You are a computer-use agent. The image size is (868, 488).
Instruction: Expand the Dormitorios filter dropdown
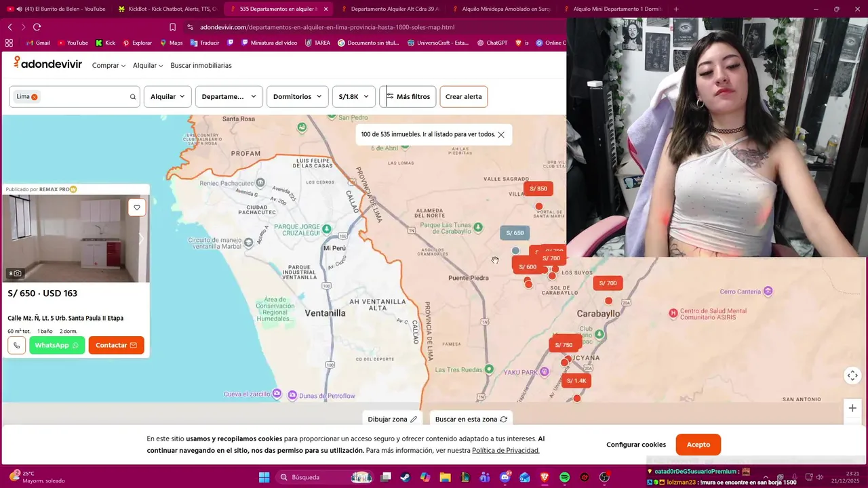(x=297, y=96)
